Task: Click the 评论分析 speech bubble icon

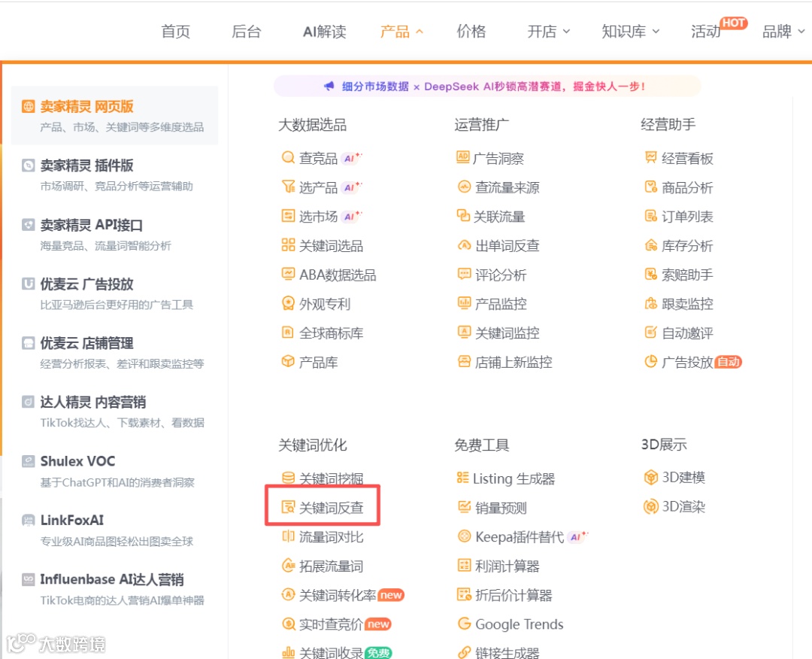Action: coord(464,274)
